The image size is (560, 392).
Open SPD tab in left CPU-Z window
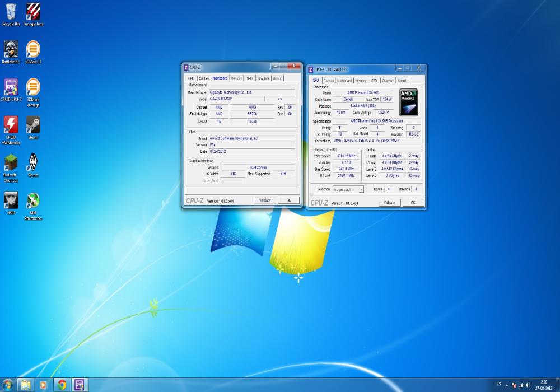249,78
